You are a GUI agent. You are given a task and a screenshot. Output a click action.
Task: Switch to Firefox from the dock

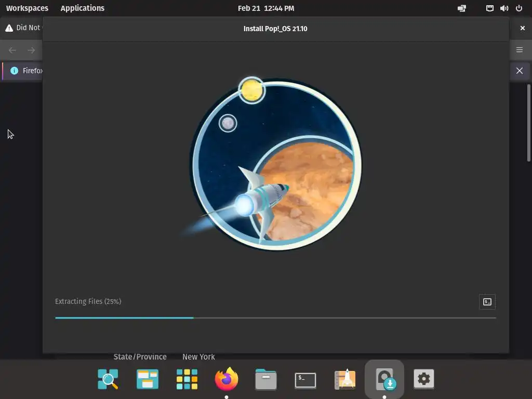click(227, 379)
